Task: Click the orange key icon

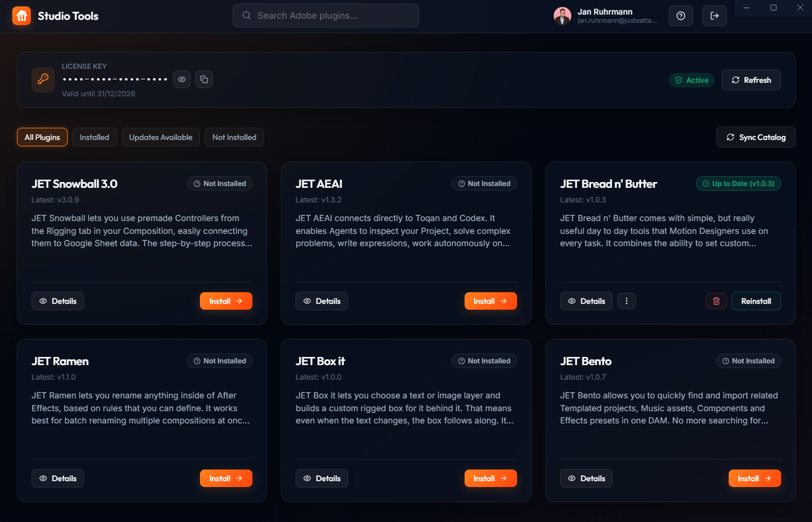Action: point(43,79)
